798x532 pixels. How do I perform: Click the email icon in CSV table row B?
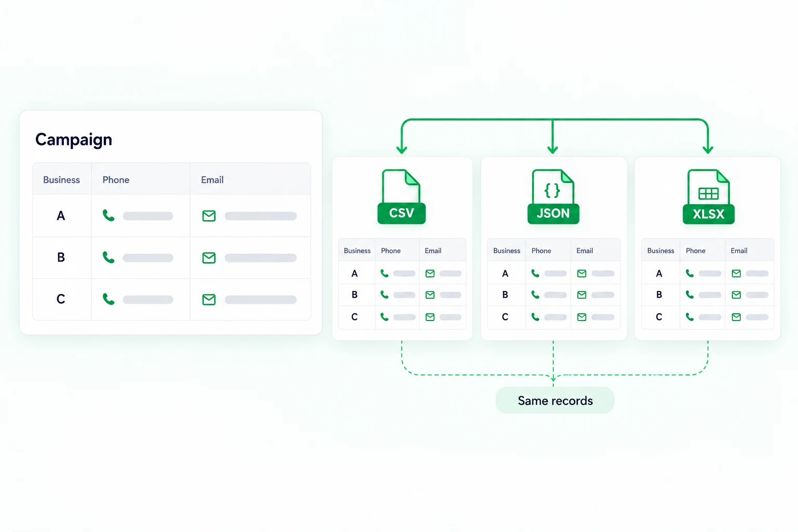pyautogui.click(x=430, y=295)
